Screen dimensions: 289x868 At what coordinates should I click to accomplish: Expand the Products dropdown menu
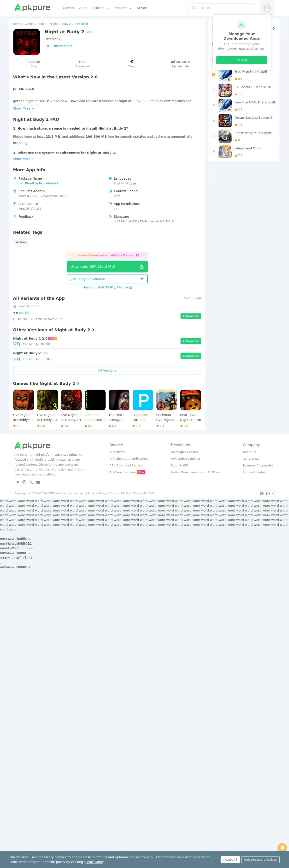pyautogui.click(x=122, y=8)
